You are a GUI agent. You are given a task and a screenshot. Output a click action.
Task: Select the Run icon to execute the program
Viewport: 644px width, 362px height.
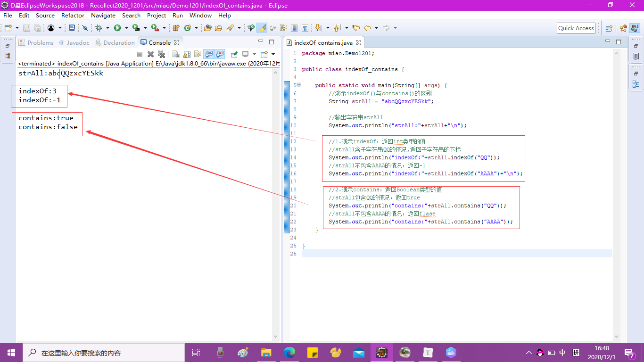(117, 27)
